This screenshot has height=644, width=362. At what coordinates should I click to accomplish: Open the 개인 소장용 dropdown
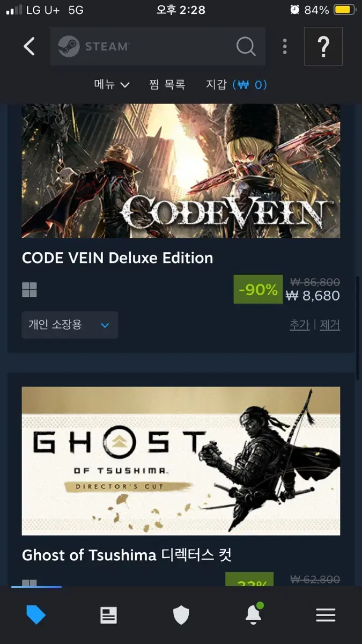tap(70, 325)
